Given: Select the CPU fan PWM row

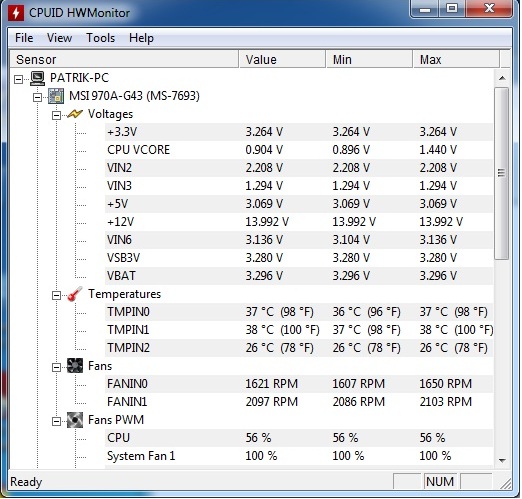Looking at the screenshot, I should point(299,438).
